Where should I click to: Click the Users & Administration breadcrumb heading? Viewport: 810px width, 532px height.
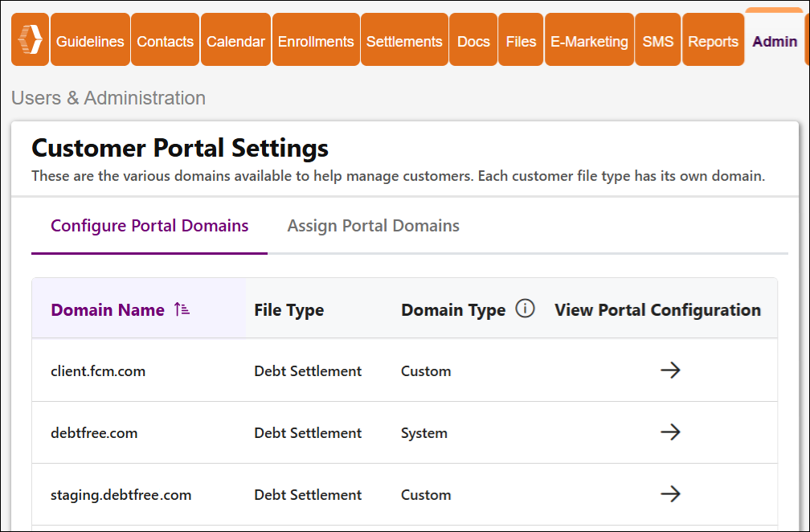(x=108, y=97)
